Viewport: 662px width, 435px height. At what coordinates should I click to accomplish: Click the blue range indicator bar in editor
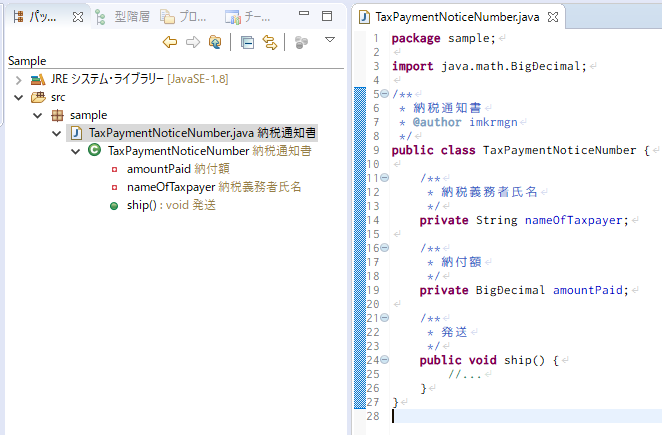point(360,247)
